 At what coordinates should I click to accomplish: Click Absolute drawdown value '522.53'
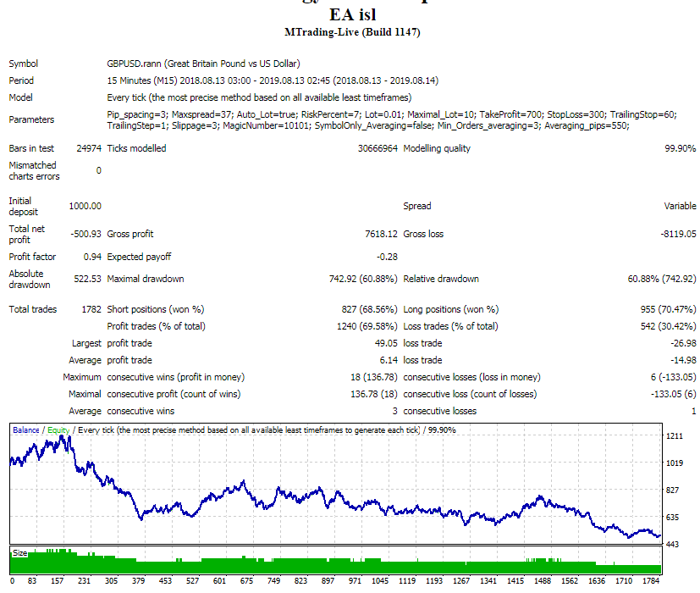[x=87, y=279]
